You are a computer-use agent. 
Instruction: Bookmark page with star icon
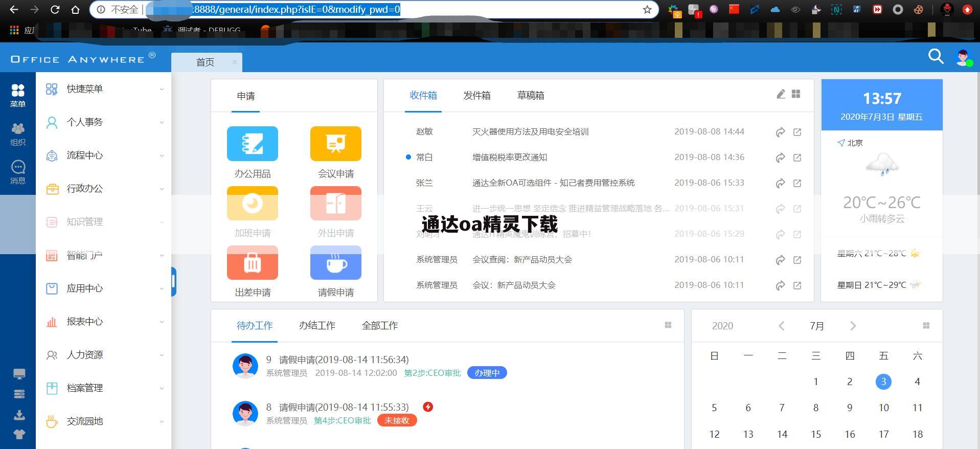(x=647, y=9)
